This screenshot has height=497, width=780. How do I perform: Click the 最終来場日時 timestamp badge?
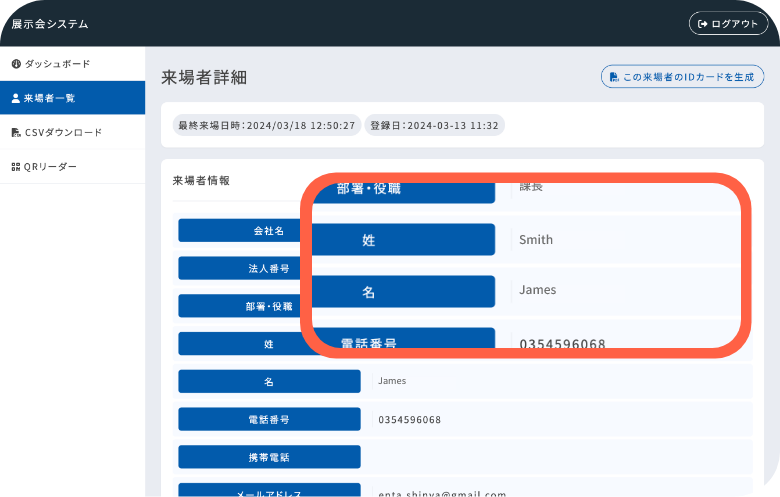click(266, 126)
